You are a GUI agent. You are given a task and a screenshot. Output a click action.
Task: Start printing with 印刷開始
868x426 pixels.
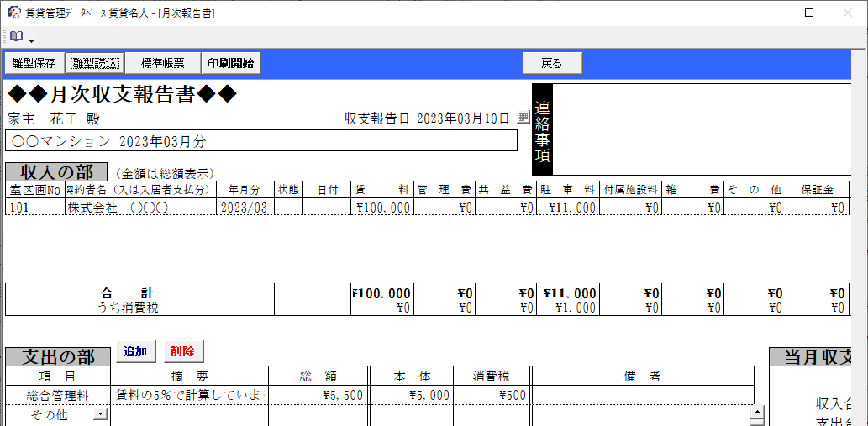[x=231, y=63]
